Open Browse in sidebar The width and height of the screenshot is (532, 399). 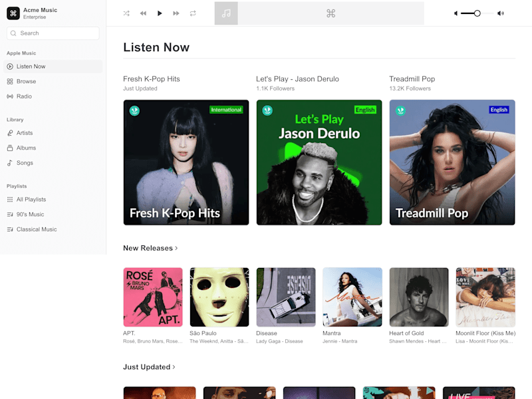click(x=53, y=81)
